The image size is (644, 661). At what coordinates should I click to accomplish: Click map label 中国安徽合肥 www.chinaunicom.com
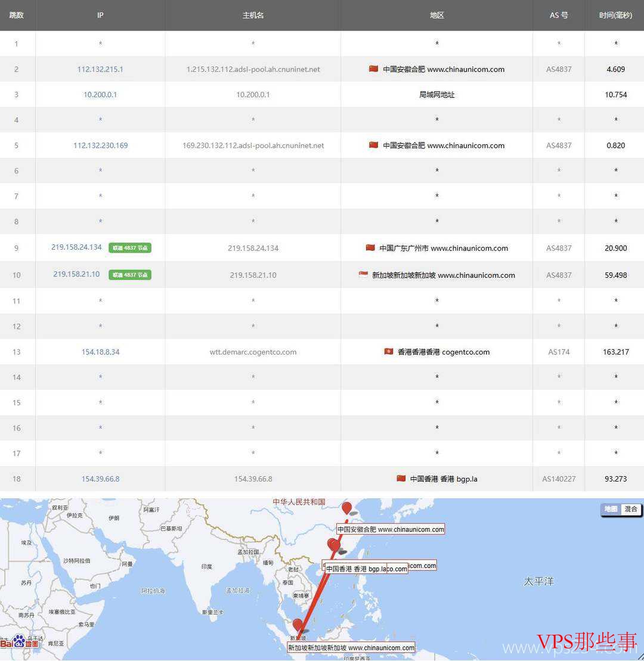[391, 529]
